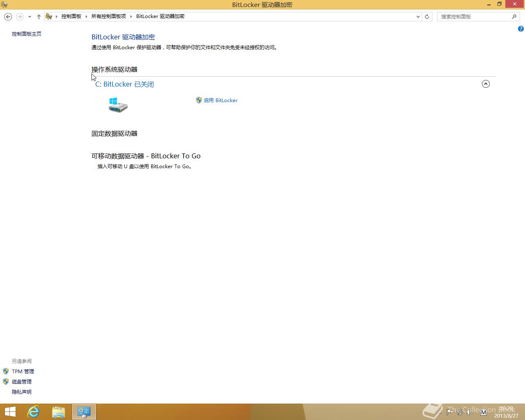Click the M input method indicator
Image resolution: width=525 pixels, height=420 pixels.
coord(483,412)
